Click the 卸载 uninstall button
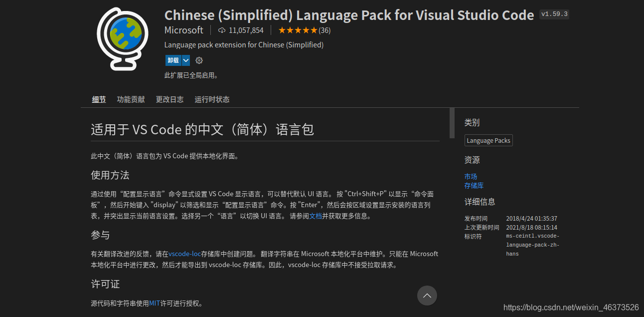This screenshot has height=317, width=644. (x=173, y=60)
